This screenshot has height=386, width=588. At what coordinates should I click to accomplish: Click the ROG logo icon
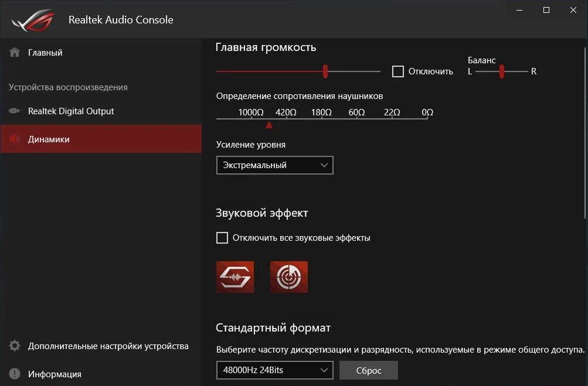(x=33, y=20)
